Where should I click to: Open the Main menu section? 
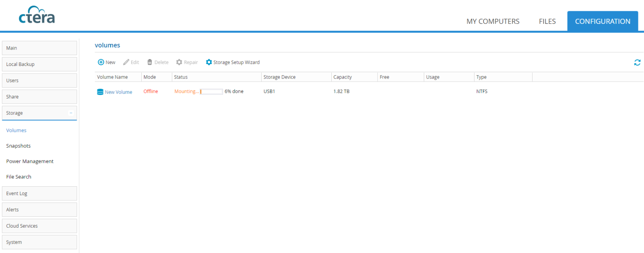point(39,48)
